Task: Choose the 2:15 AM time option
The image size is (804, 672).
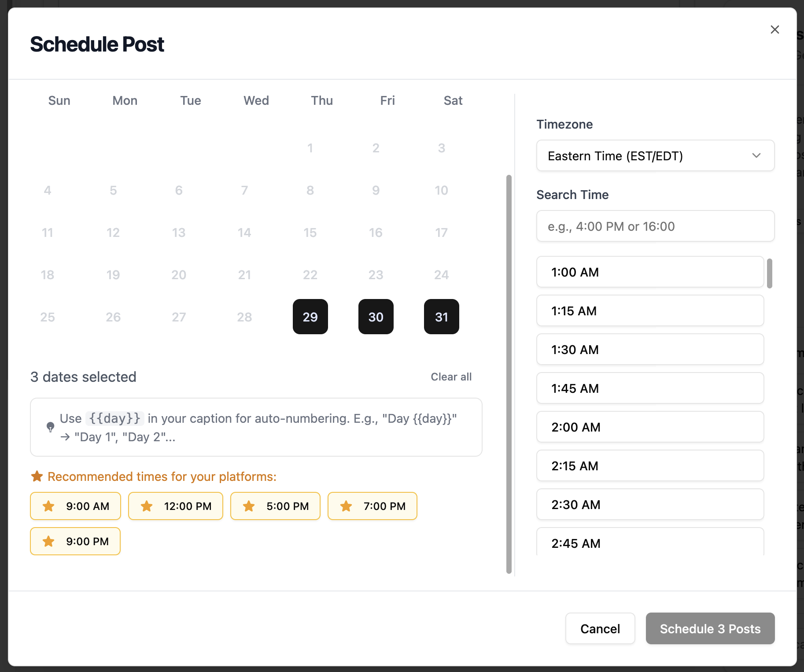Action: tap(650, 466)
